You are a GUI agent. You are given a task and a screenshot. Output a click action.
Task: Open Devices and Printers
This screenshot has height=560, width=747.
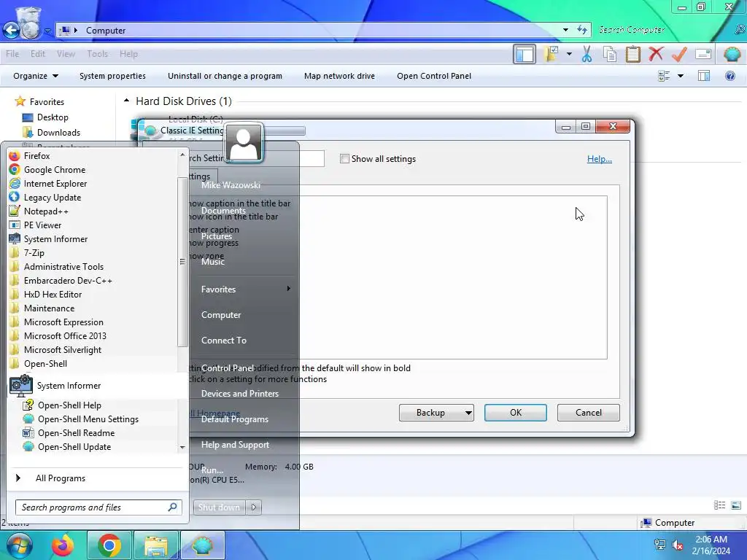(x=239, y=393)
